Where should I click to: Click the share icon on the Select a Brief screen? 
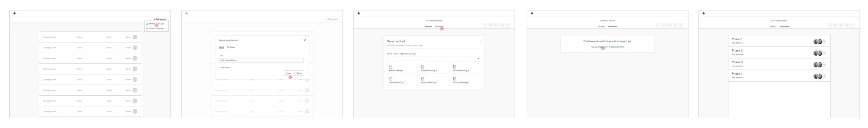point(501,25)
